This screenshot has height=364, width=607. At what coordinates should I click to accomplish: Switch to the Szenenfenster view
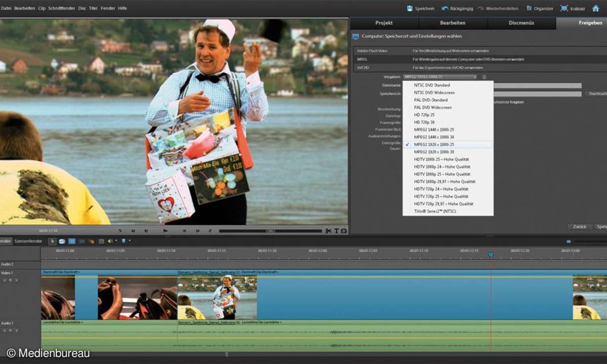[28, 241]
